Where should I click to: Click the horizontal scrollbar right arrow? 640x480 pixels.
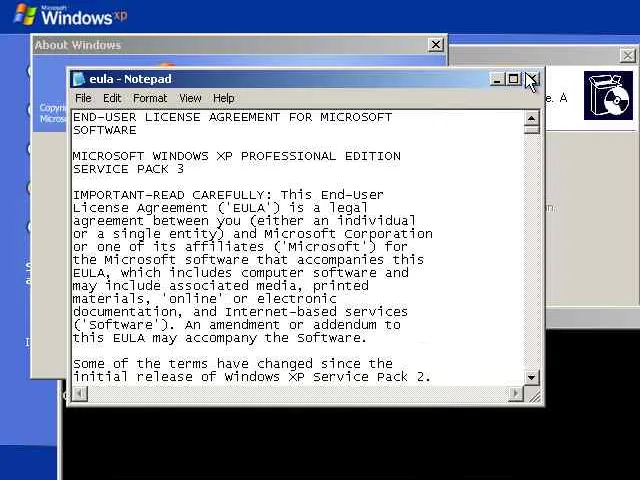pyautogui.click(x=516, y=393)
